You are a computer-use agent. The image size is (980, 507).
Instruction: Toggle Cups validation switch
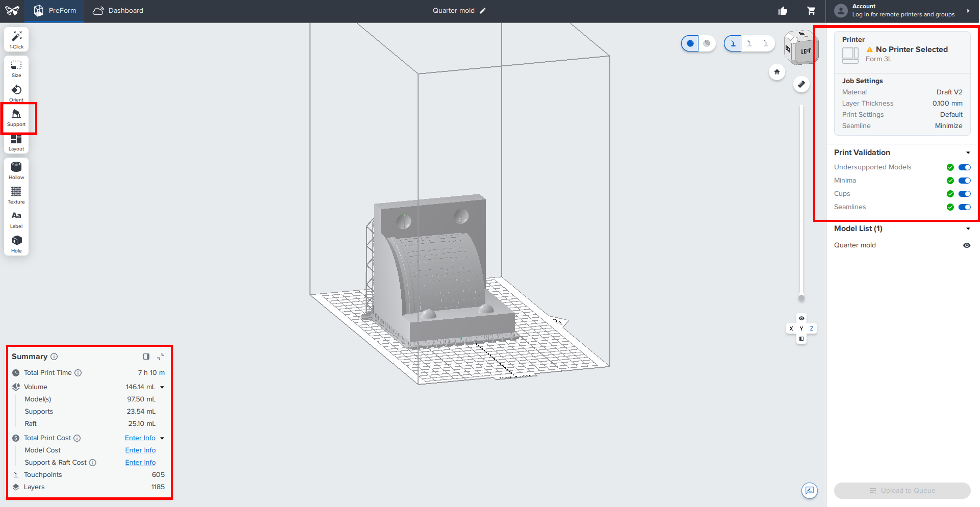[964, 194]
